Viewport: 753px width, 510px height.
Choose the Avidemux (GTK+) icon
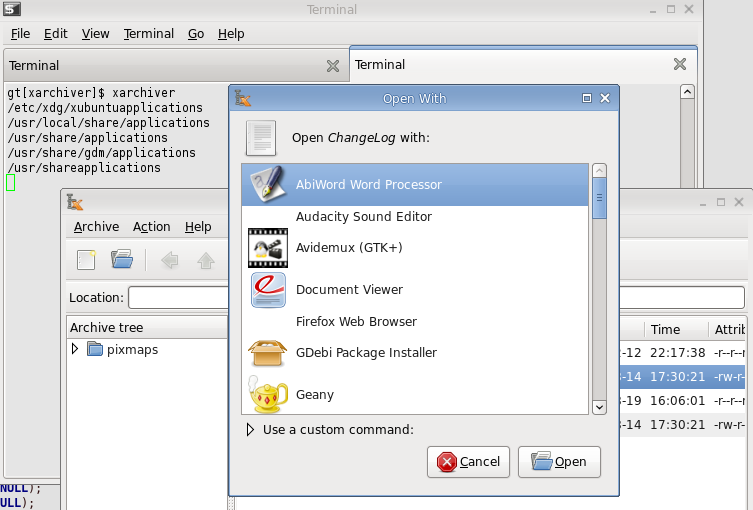[x=267, y=248]
